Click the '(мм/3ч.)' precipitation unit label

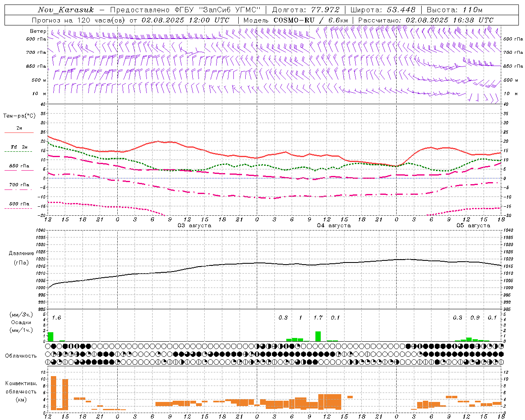point(21,315)
